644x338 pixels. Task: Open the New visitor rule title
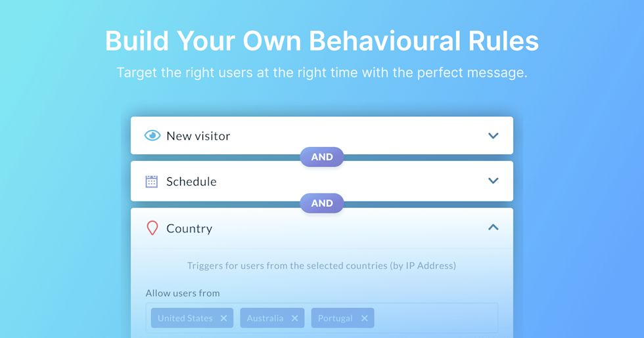click(x=198, y=136)
